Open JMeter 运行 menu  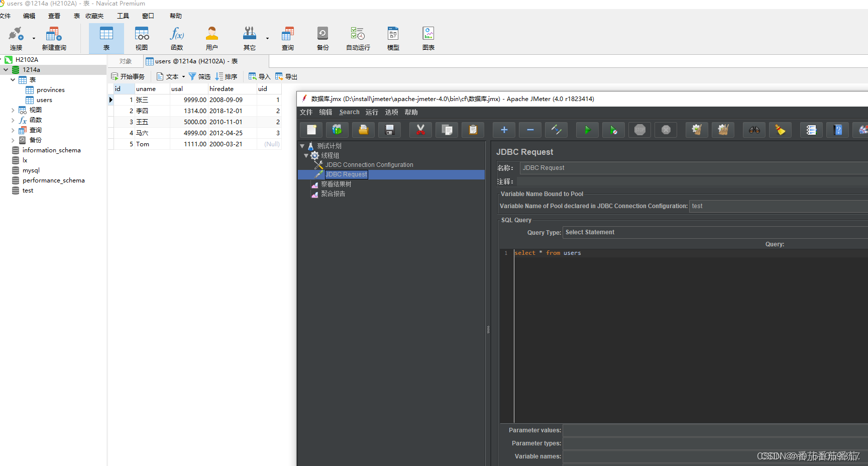(x=372, y=112)
